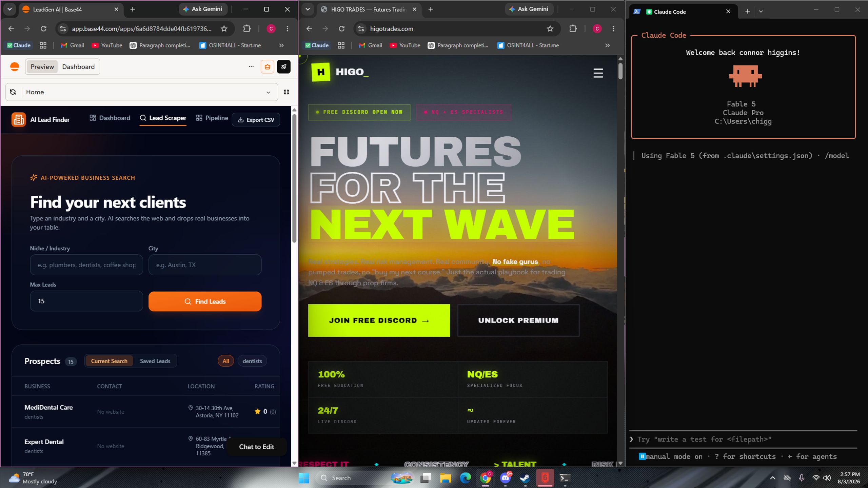Expand the Home page selector dropdown
Viewport: 868px width, 488px height.
coord(268,92)
